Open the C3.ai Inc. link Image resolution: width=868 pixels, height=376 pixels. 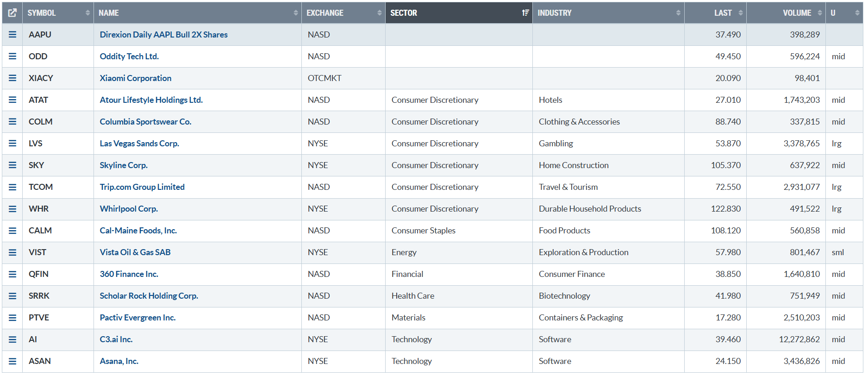(116, 339)
